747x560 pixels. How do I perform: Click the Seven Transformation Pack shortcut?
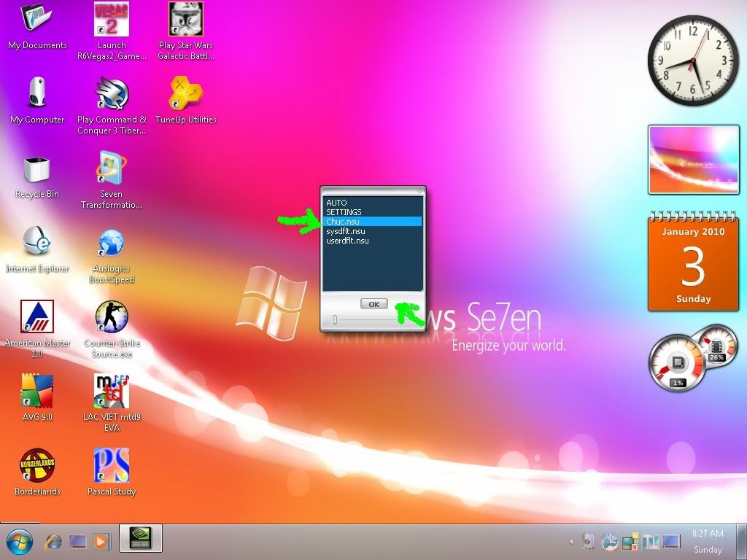coord(112,180)
